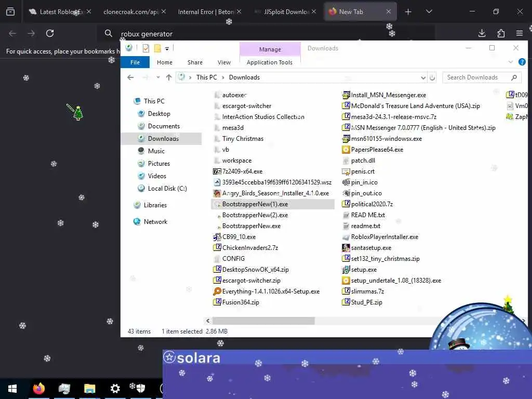
Task: Expand the address bar history dropdown
Action: tap(423, 78)
